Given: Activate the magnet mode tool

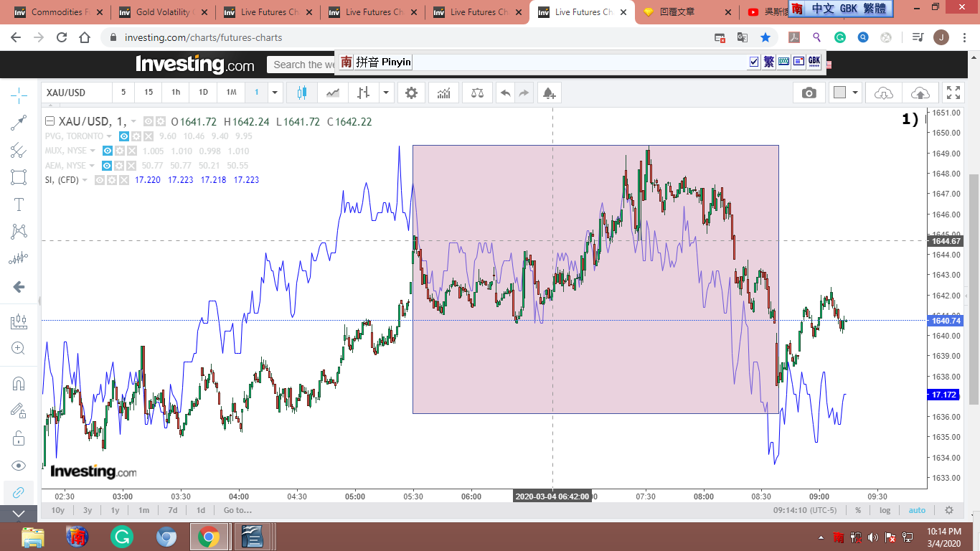Looking at the screenshot, I should click(x=19, y=383).
